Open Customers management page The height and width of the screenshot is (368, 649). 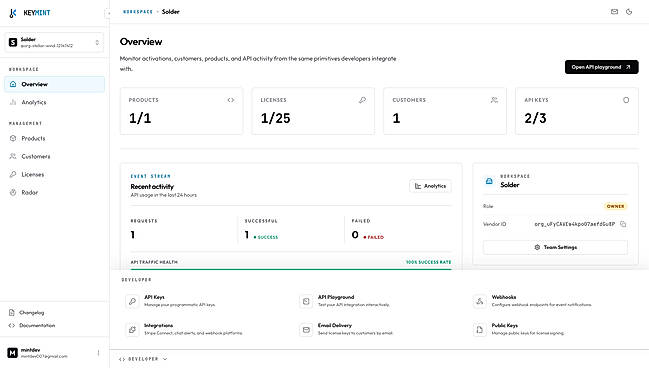tap(54, 156)
